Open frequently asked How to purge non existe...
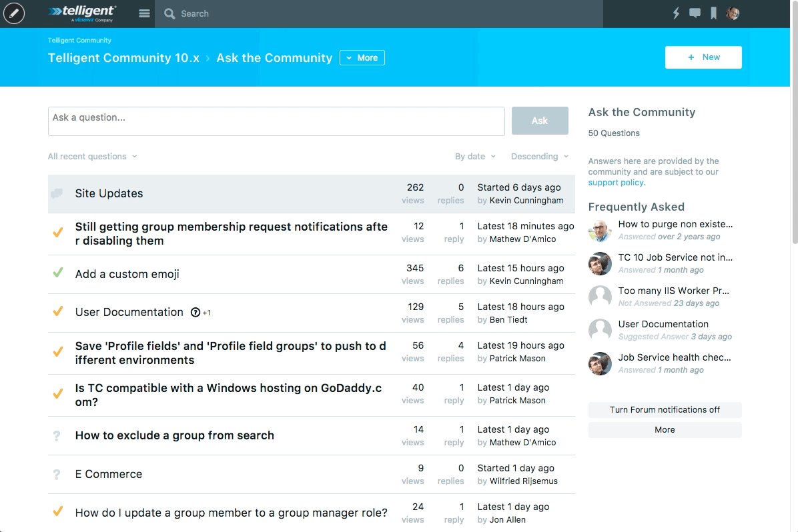798x532 pixels. [x=675, y=224]
